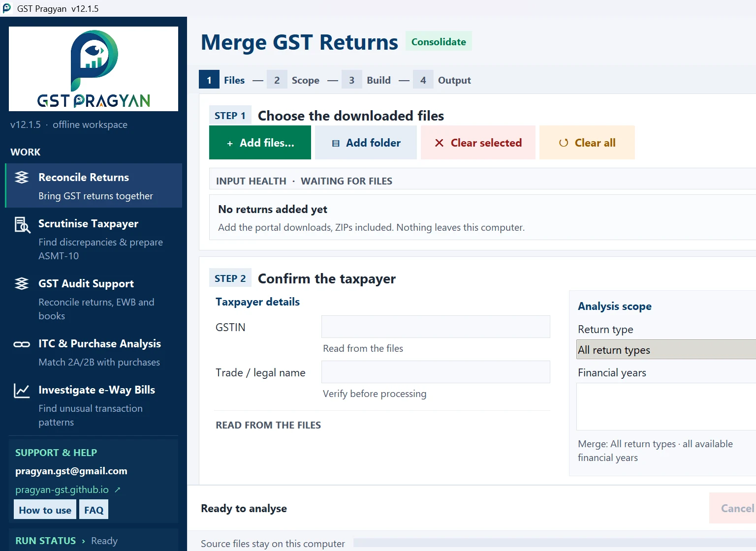Screen dimensions: 756x551
Task: Go to step 3 Build
Action: click(x=367, y=80)
